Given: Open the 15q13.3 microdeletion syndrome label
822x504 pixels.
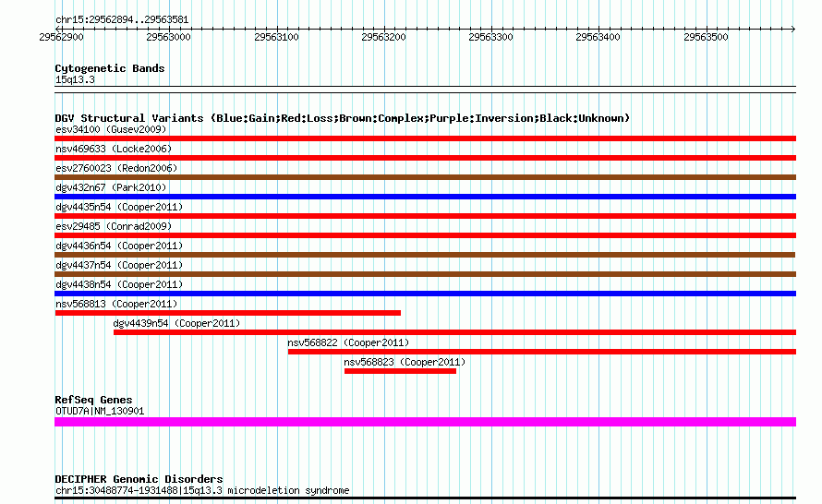Looking at the screenshot, I should click(x=202, y=490).
